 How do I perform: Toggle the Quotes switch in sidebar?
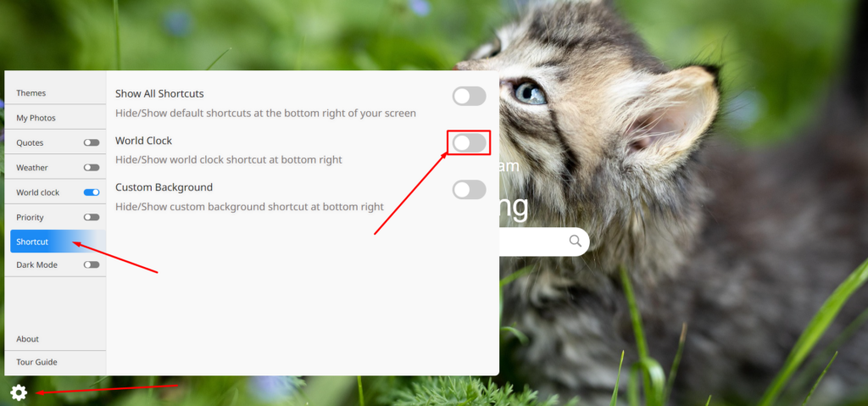pyautogui.click(x=92, y=143)
